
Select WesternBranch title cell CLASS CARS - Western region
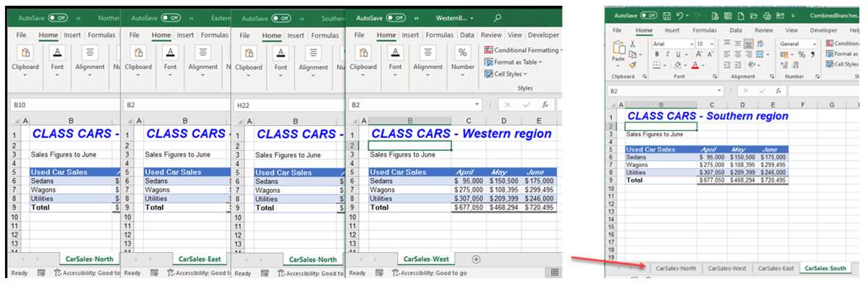click(461, 134)
